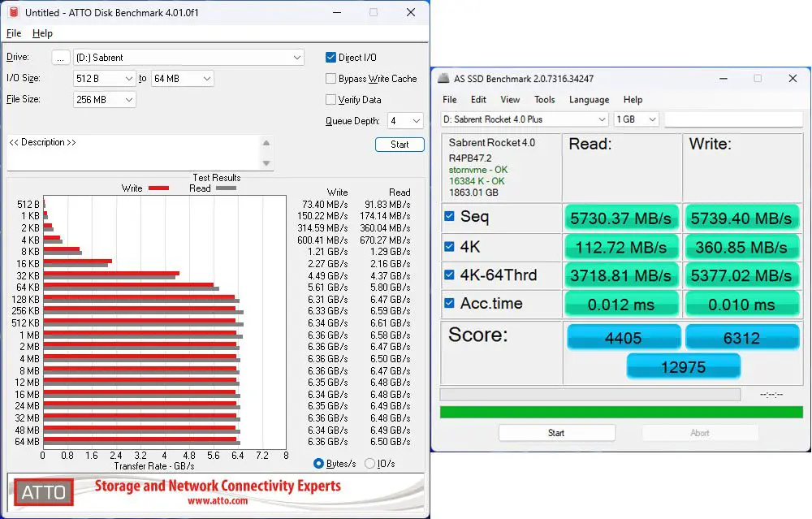Click the ATTO Start button
The image size is (812, 519).
point(400,145)
